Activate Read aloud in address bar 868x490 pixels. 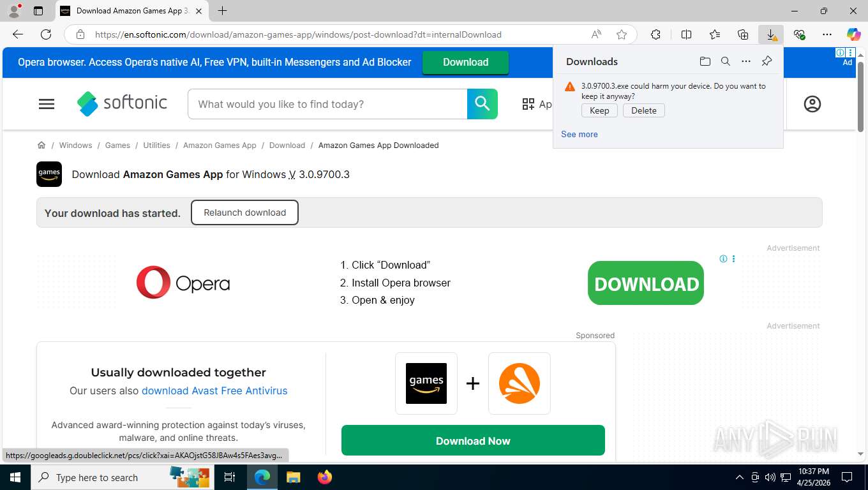(596, 34)
